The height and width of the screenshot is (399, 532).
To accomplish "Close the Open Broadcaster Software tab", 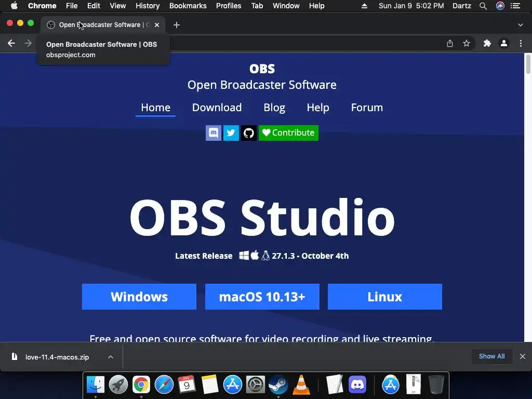I will coord(157,25).
